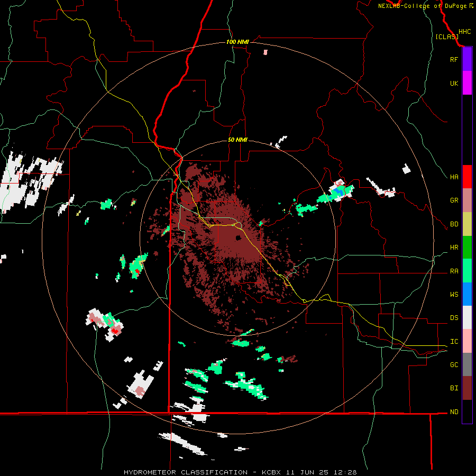Click the RF legend label

pyautogui.click(x=454, y=59)
